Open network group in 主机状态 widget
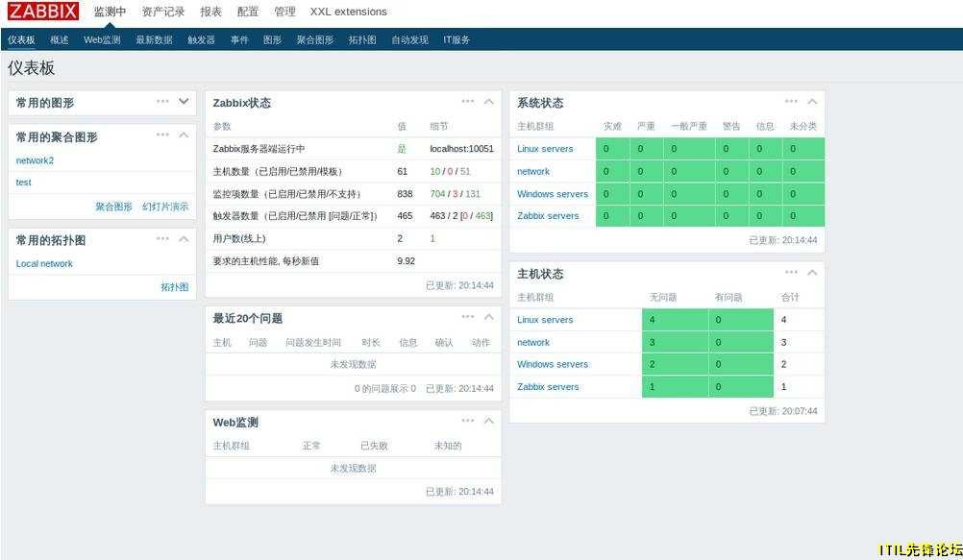This screenshot has height=560, width=963. (533, 343)
